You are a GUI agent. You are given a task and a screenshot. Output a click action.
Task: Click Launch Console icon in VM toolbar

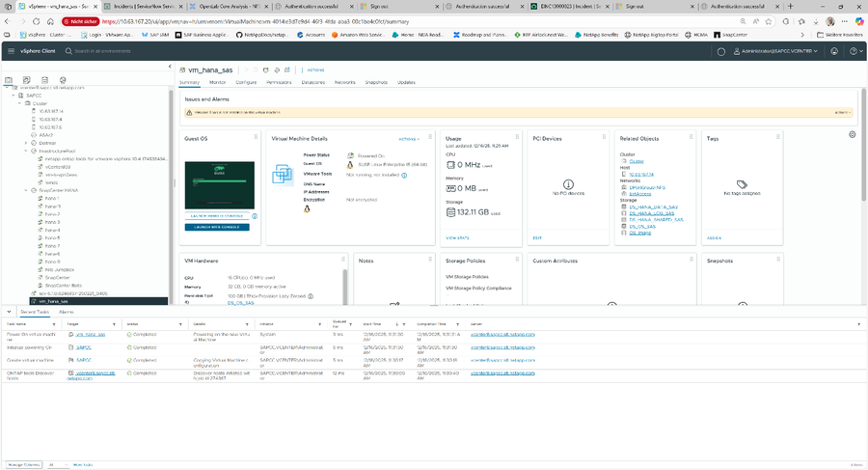(x=266, y=70)
